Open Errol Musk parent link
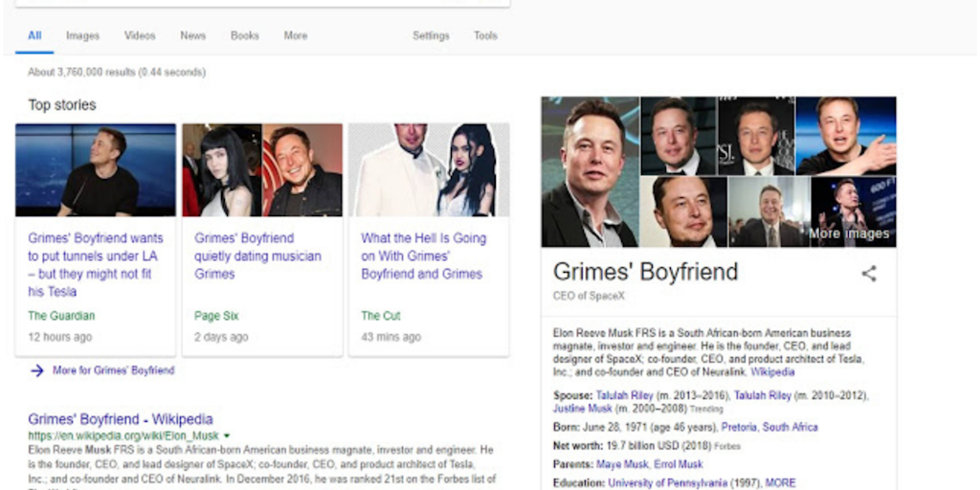 pos(679,464)
